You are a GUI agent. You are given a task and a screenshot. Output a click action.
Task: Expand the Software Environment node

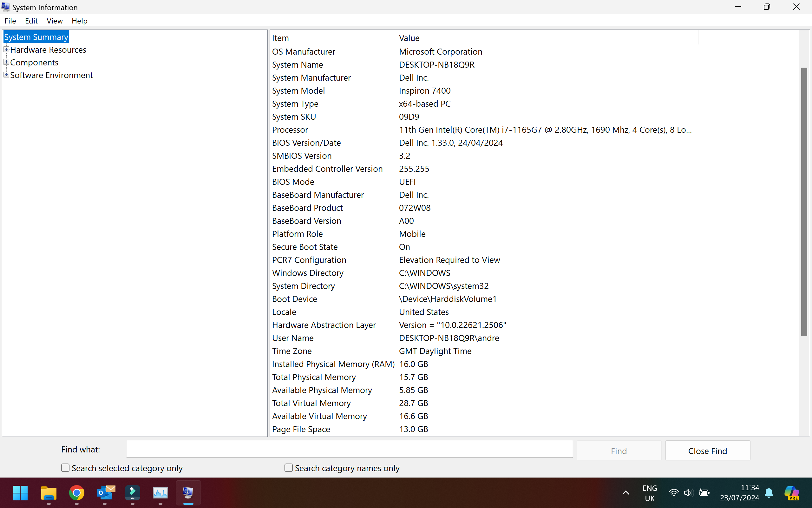(x=6, y=75)
